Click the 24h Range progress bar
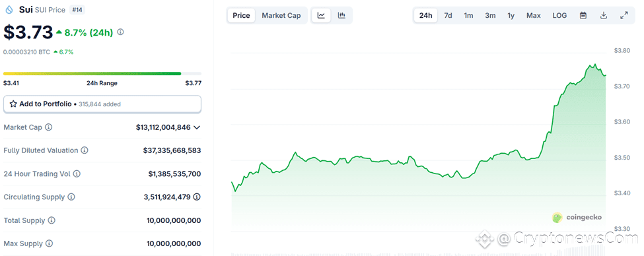This screenshot has height=256, width=644. click(102, 73)
